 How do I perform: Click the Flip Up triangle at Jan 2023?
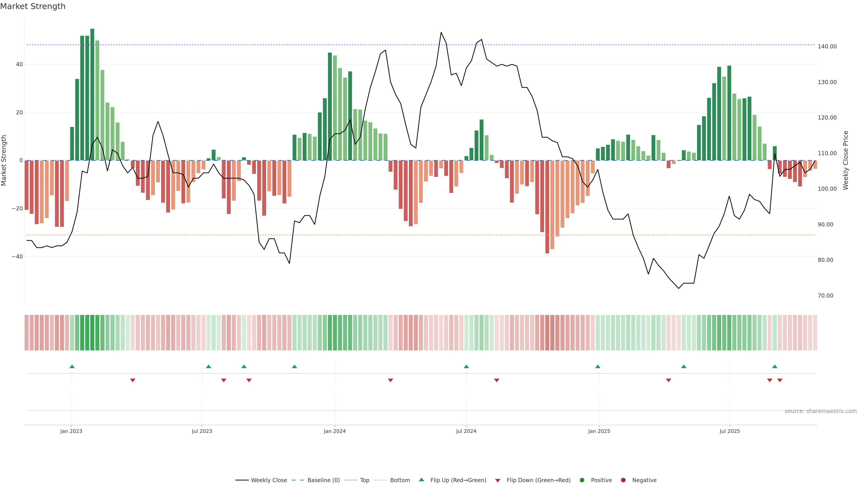point(72,366)
